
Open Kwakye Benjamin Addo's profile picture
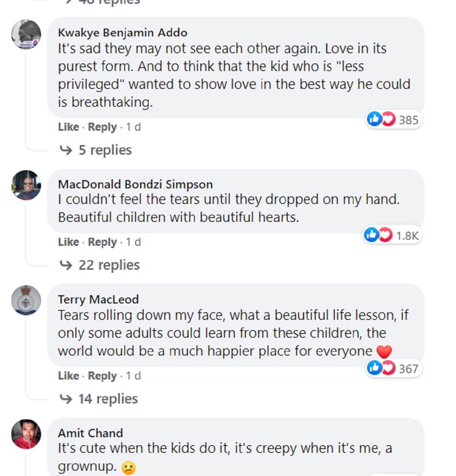click(26, 34)
